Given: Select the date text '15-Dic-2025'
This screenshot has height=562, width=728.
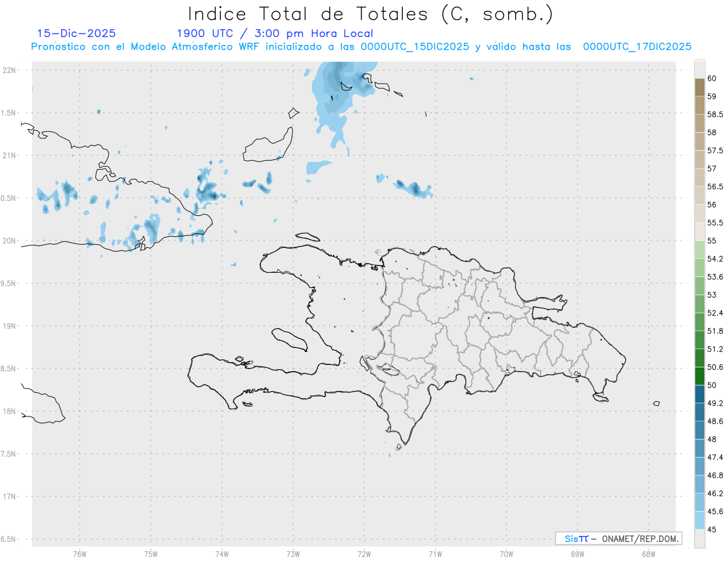Looking at the screenshot, I should click(x=76, y=33).
